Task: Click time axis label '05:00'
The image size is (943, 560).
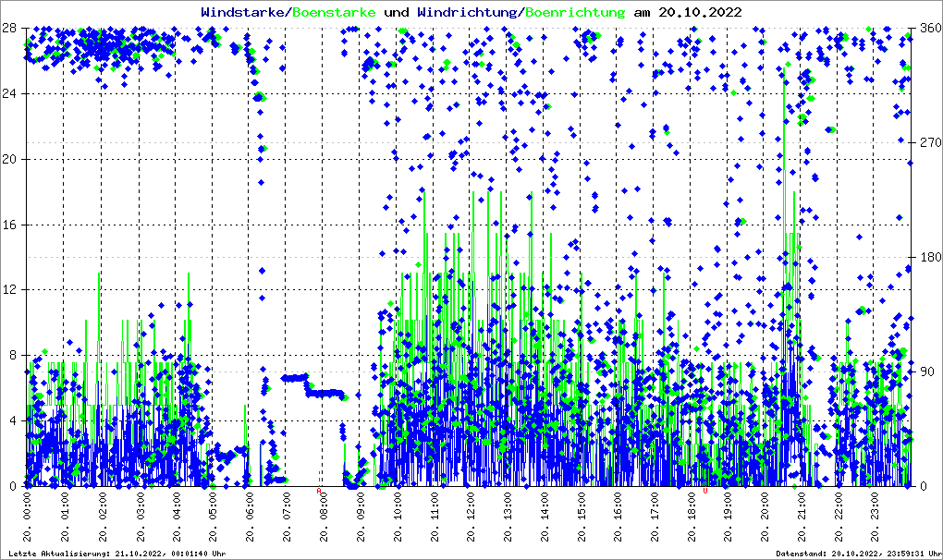Action: tap(213, 507)
